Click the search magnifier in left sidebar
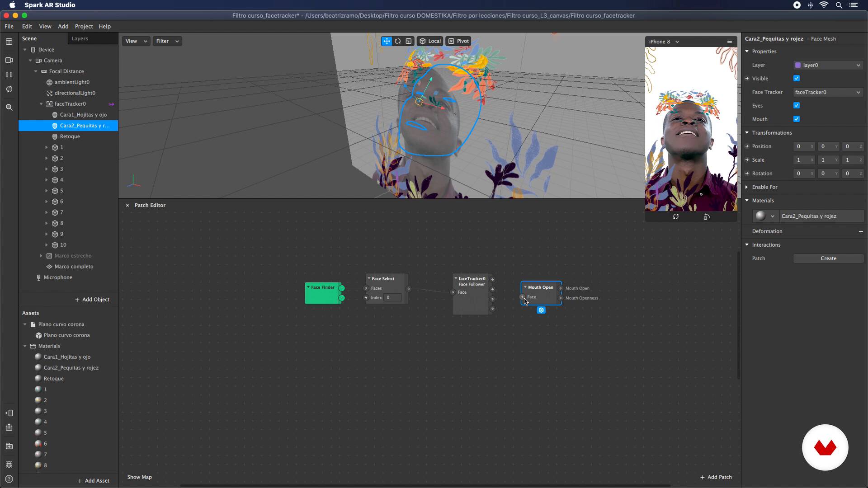Viewport: 868px width, 488px height. [9, 108]
